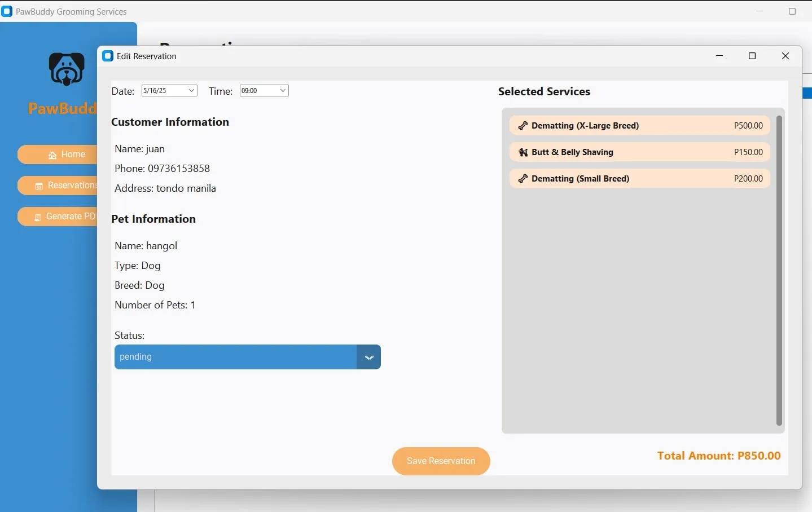Click the P200.00 price text

coord(748,179)
